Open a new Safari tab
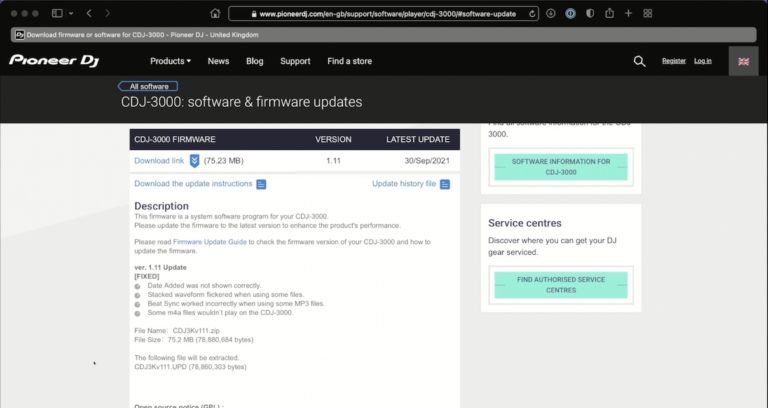 click(628, 14)
